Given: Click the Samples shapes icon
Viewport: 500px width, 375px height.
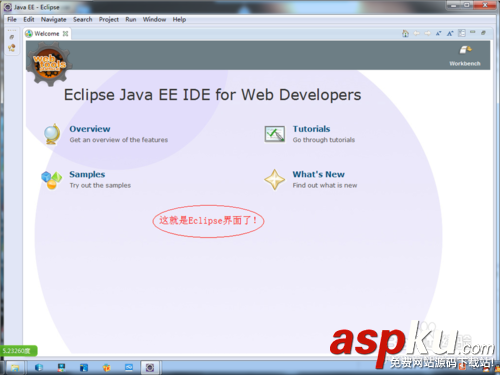Looking at the screenshot, I should pyautogui.click(x=51, y=180).
